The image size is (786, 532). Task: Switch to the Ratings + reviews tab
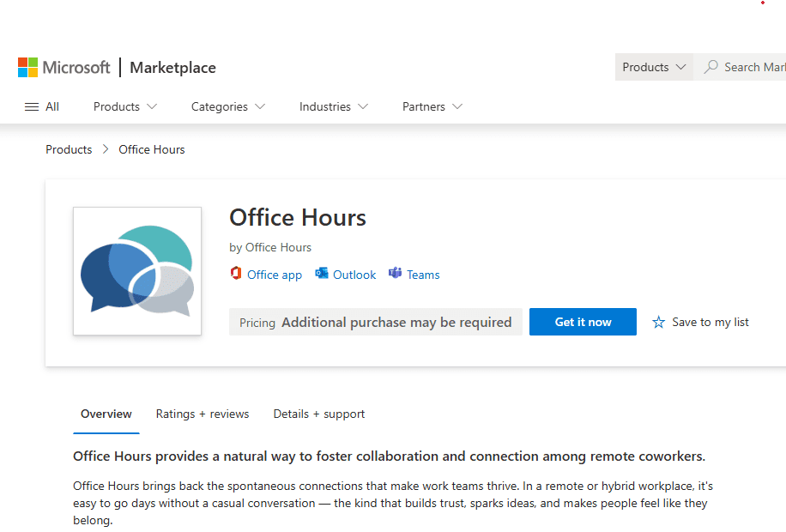tap(203, 414)
